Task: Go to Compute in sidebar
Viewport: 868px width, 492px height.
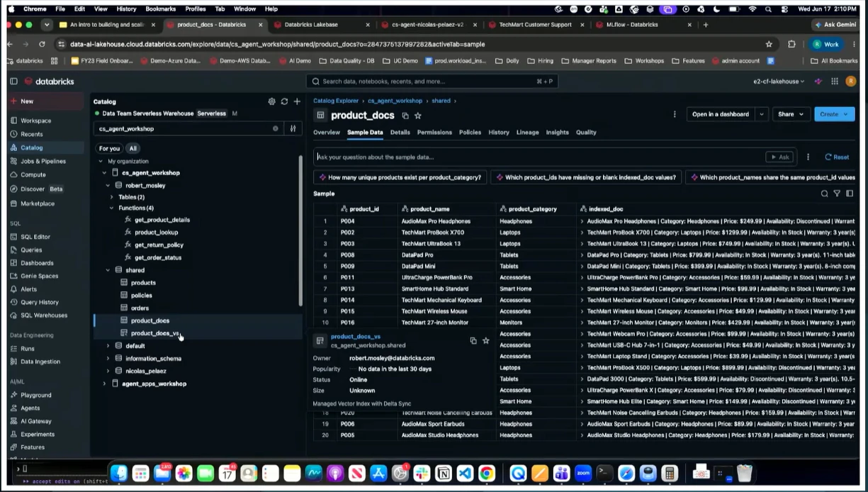Action: click(33, 174)
